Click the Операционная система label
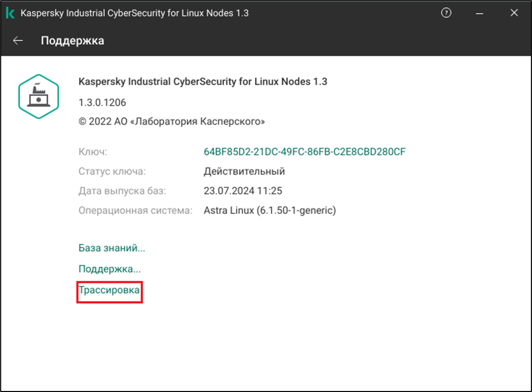This screenshot has height=392, width=532. (x=135, y=210)
